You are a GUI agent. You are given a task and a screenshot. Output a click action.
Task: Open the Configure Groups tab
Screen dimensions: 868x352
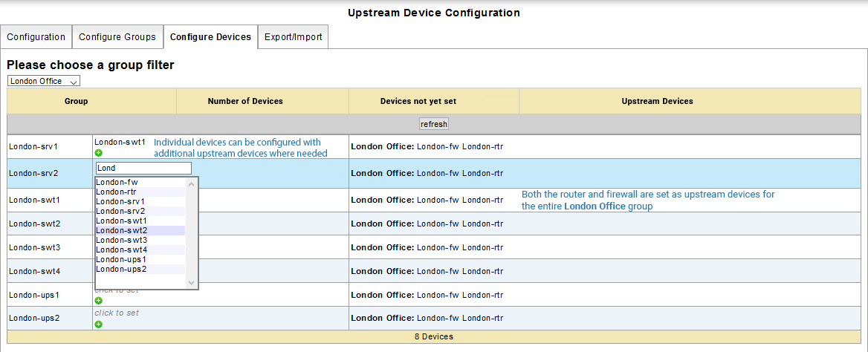click(117, 37)
